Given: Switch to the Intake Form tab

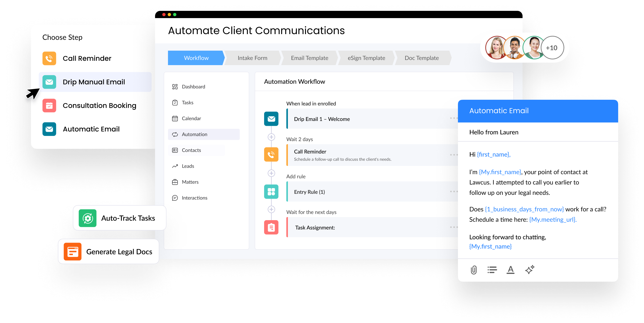Looking at the screenshot, I should pos(252,58).
